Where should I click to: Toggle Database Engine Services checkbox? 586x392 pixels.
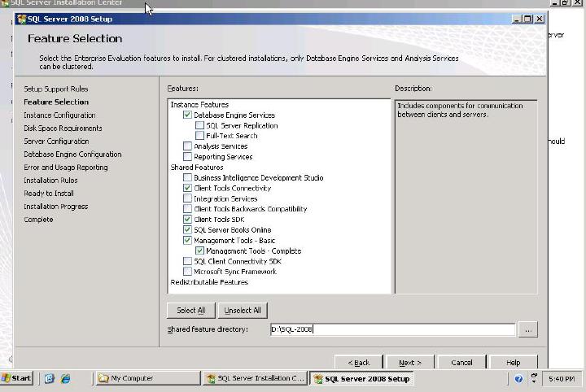pyautogui.click(x=187, y=115)
